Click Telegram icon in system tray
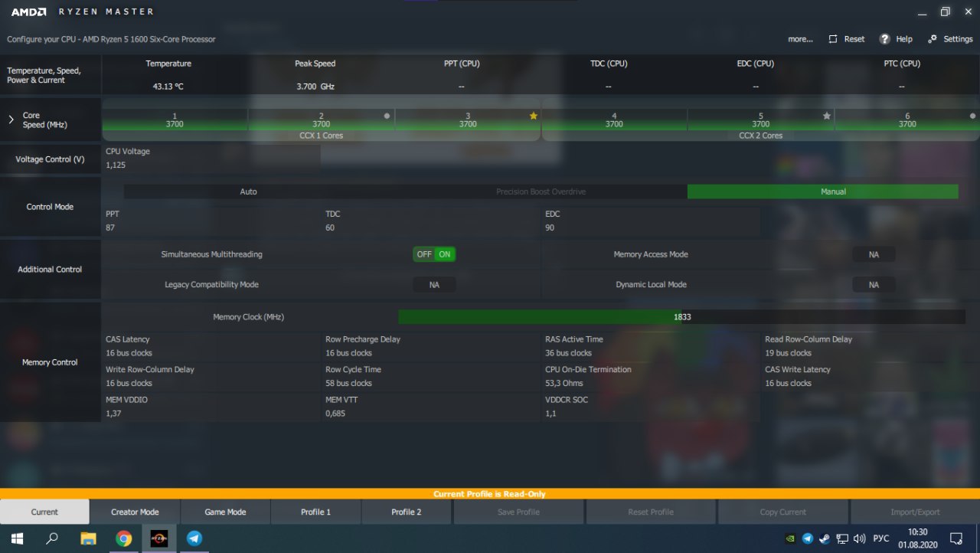980x553 pixels. (808, 538)
